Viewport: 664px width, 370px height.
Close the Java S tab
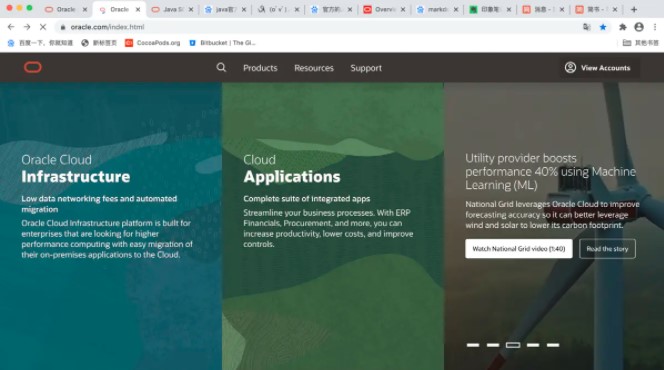pyautogui.click(x=191, y=9)
